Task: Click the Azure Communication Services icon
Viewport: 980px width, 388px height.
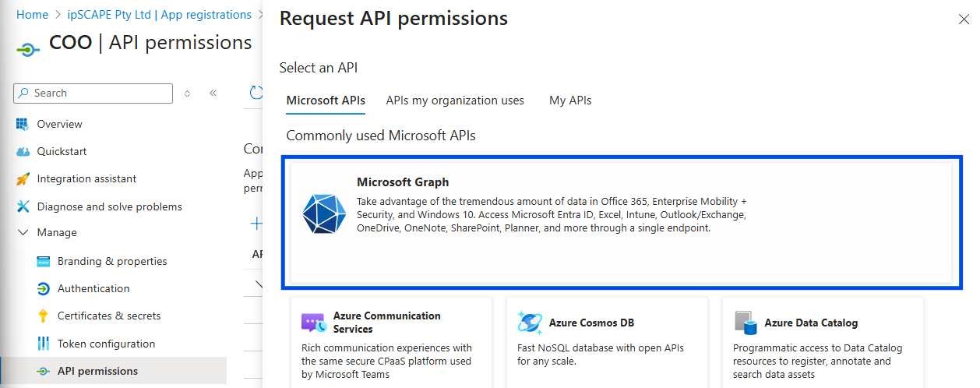Action: pos(313,323)
